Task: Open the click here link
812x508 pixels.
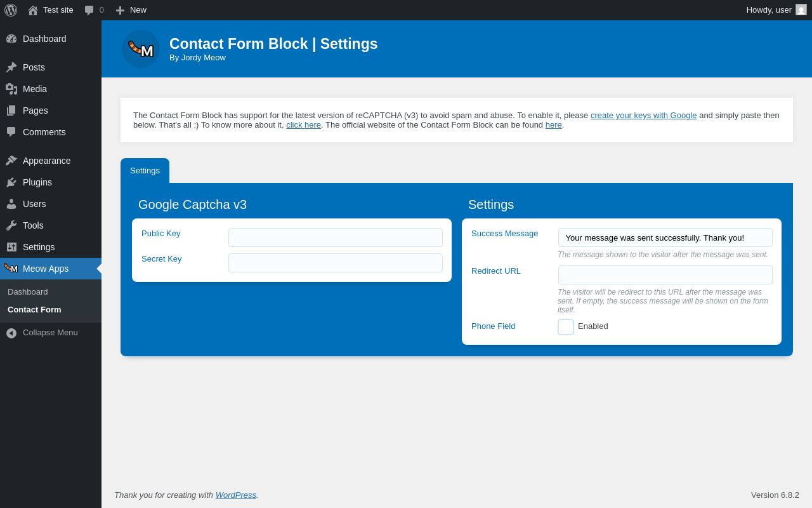Action: click(x=303, y=125)
